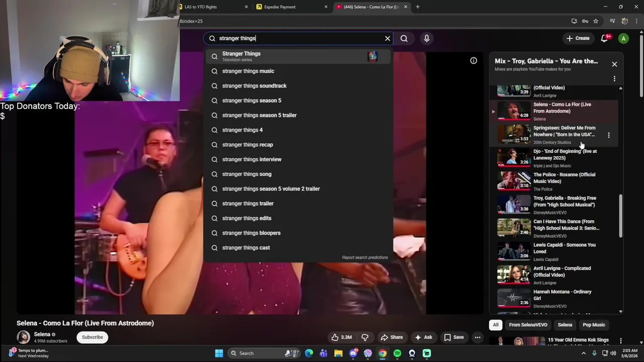This screenshot has height=362, width=644.
Task: Choose 'season 5 volume 2 trailer' suggestion
Action: [x=298, y=189]
